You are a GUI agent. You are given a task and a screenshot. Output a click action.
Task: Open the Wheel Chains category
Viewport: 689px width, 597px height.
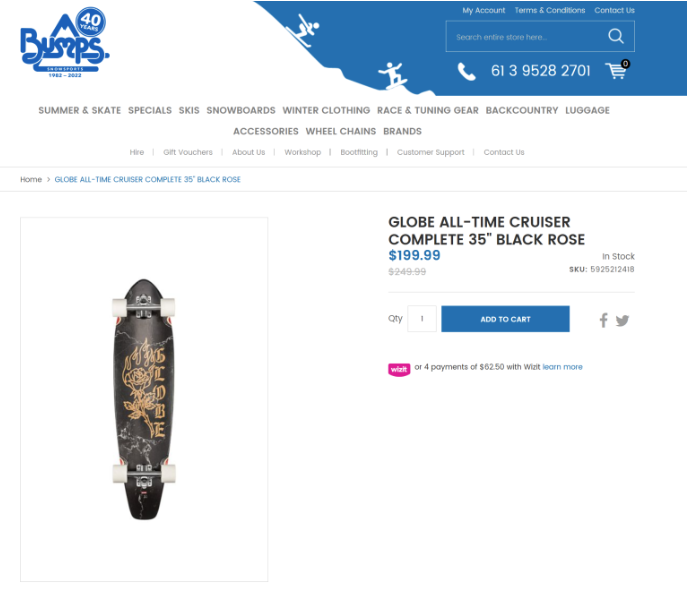click(341, 131)
